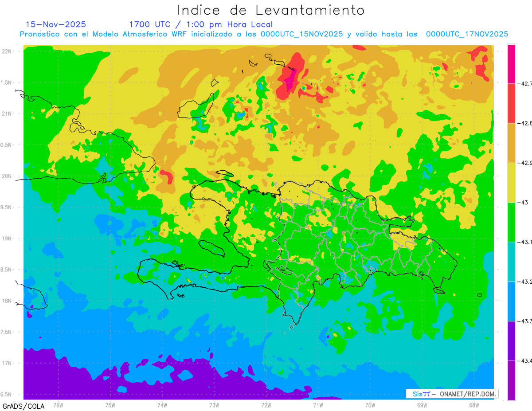Select the blue colorbar swatch below -43.2

point(511,301)
